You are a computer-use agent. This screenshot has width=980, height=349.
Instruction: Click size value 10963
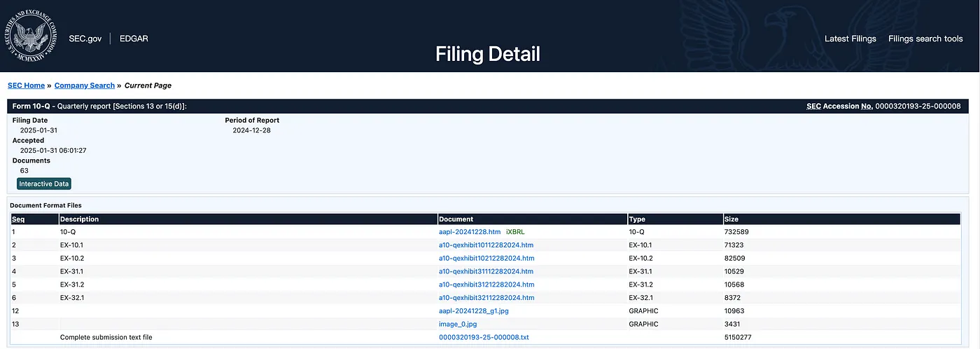tap(735, 311)
